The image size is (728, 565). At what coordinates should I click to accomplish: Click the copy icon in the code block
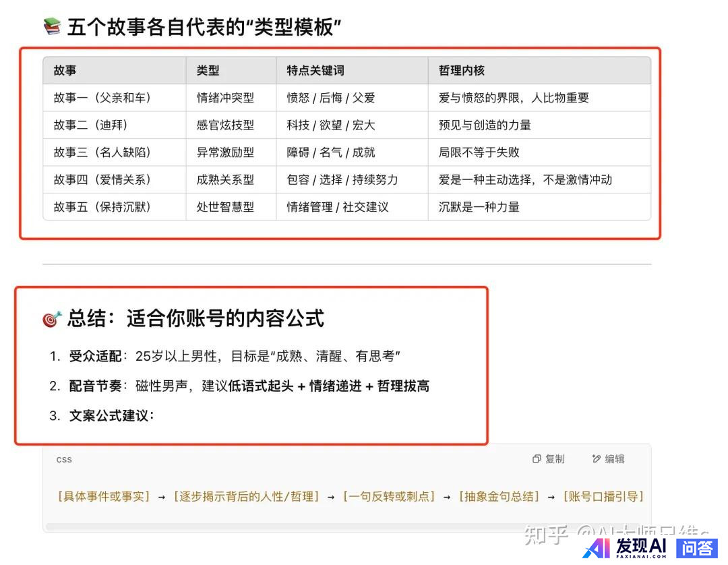tap(537, 459)
